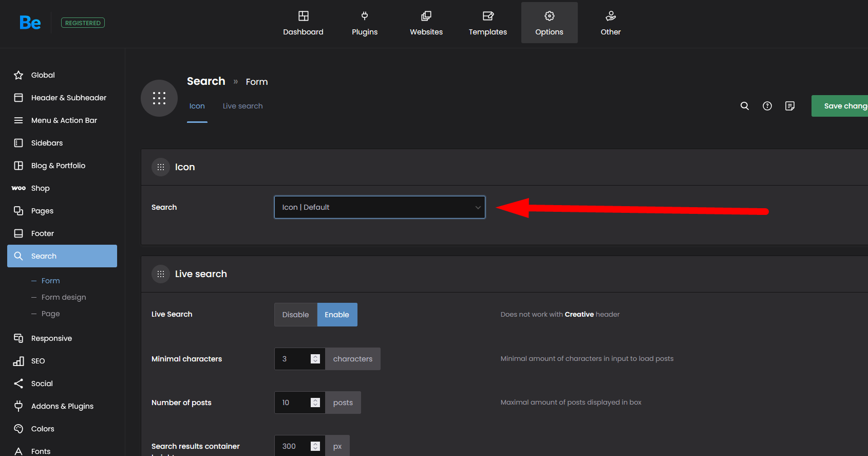Open Header & Subheader in sidebar
Viewport: 868px width, 456px height.
tap(68, 98)
